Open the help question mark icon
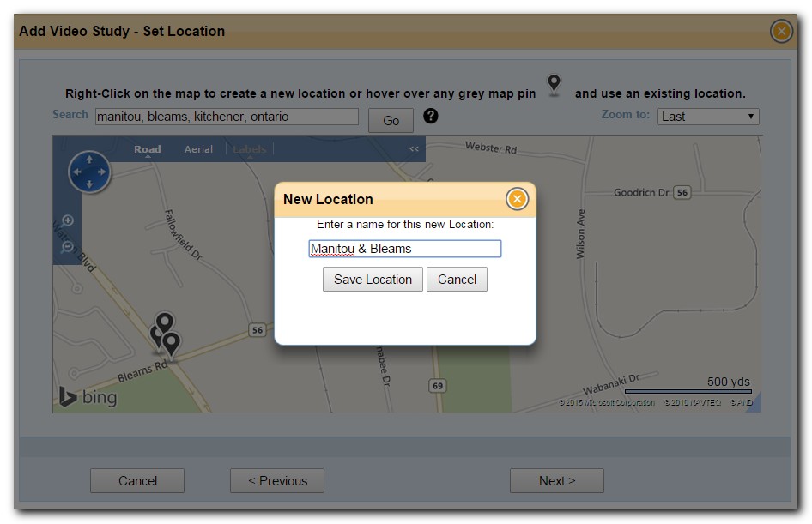This screenshot has width=812, height=524. 431,117
